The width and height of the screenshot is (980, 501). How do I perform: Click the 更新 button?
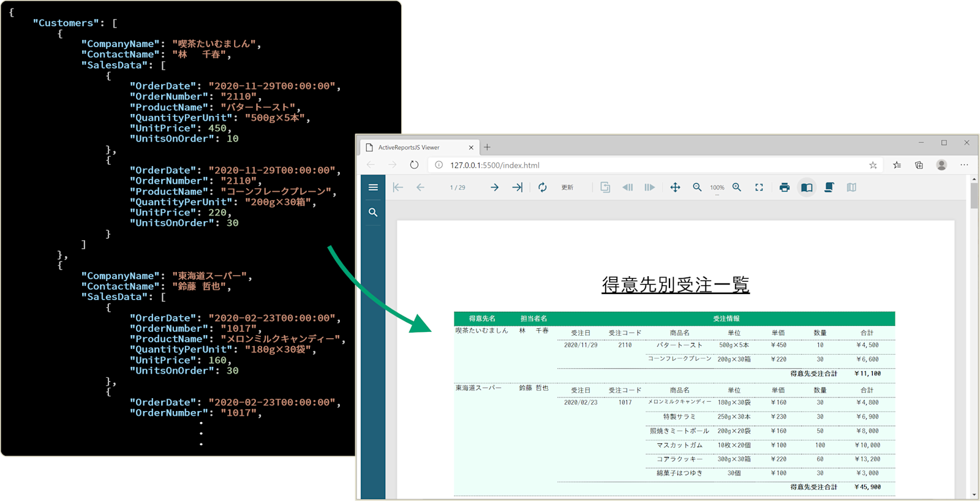[568, 187]
